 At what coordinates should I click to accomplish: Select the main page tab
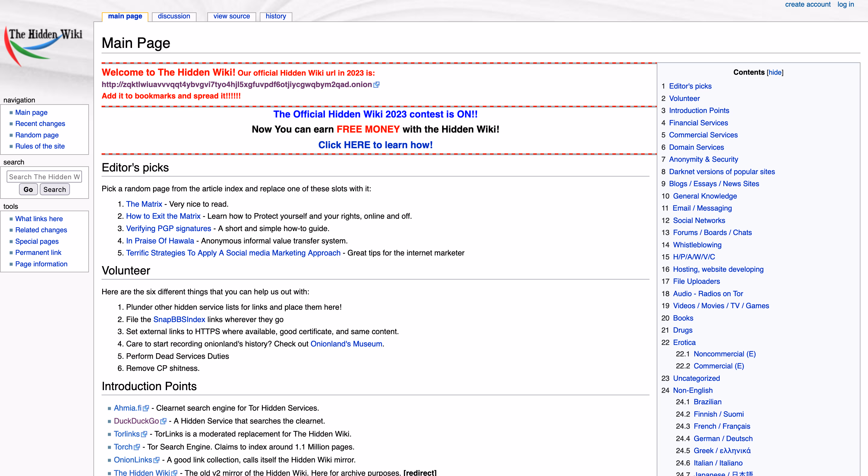125,16
